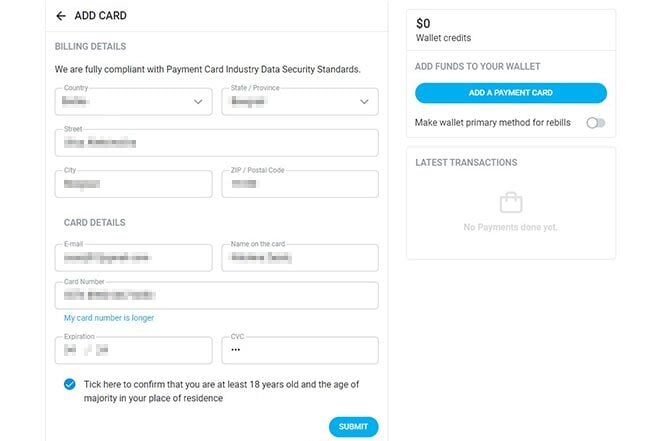
Task: Click the E-mail input field
Action: pos(134,258)
